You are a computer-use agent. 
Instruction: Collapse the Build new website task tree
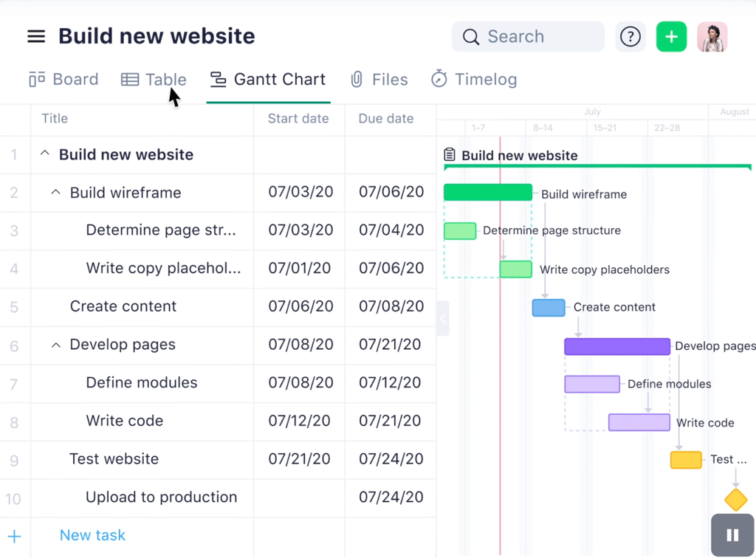coord(44,154)
